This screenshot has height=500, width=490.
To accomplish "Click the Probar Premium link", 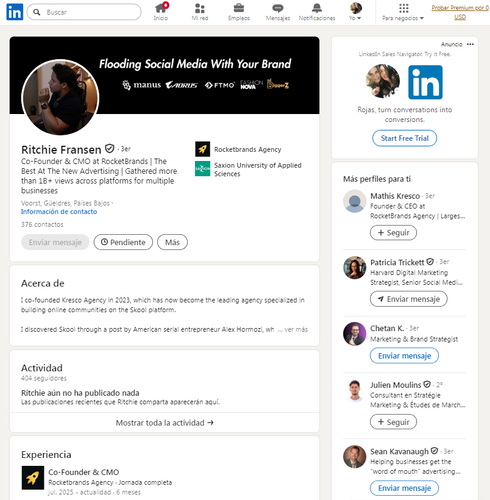I will click(460, 12).
